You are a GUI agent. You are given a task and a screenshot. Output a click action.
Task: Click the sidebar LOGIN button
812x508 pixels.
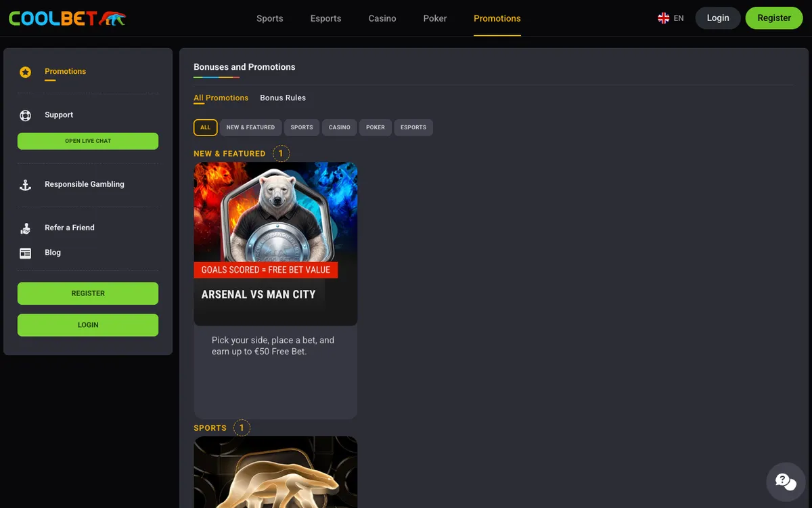click(x=88, y=325)
